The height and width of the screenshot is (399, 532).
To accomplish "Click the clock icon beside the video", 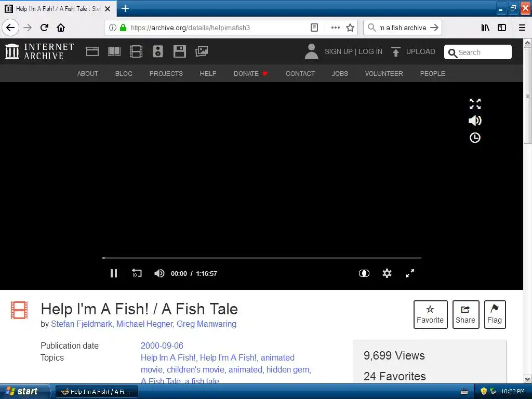I will (475, 138).
